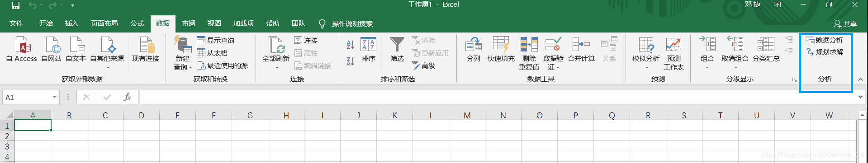Open 高级 advanced filter
Screen dimensions: 868x163
(x=423, y=66)
